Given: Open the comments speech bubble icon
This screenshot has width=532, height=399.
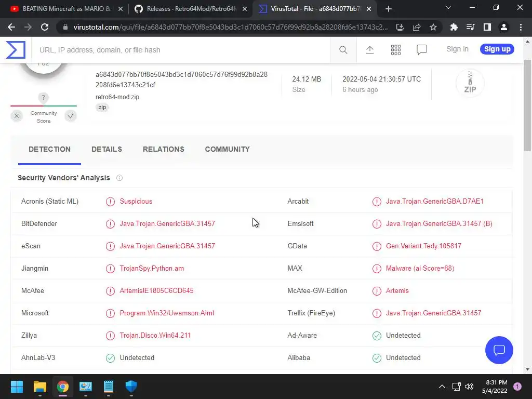Looking at the screenshot, I should point(422,50).
